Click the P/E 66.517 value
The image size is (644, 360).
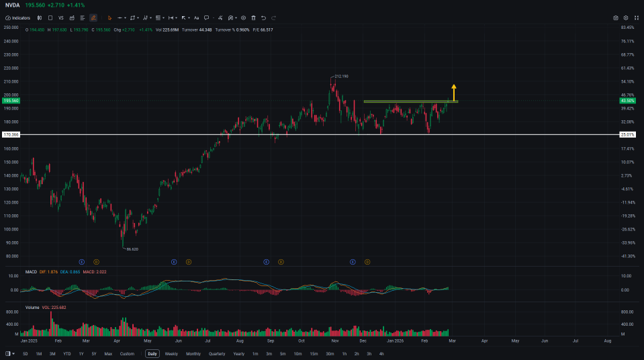click(263, 30)
